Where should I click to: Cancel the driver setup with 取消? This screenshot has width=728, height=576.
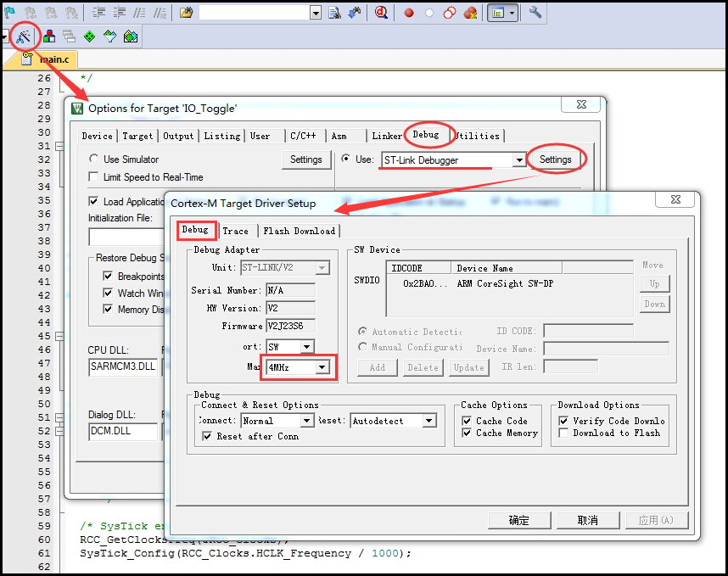(588, 520)
